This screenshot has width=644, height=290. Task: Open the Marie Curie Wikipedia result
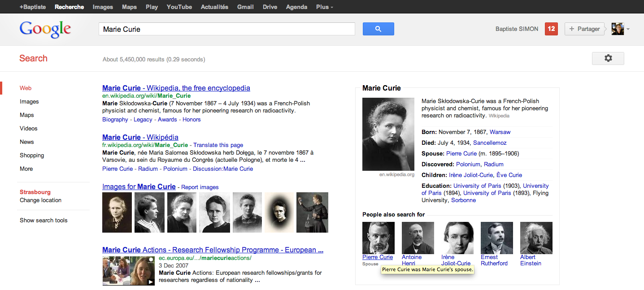tap(175, 88)
